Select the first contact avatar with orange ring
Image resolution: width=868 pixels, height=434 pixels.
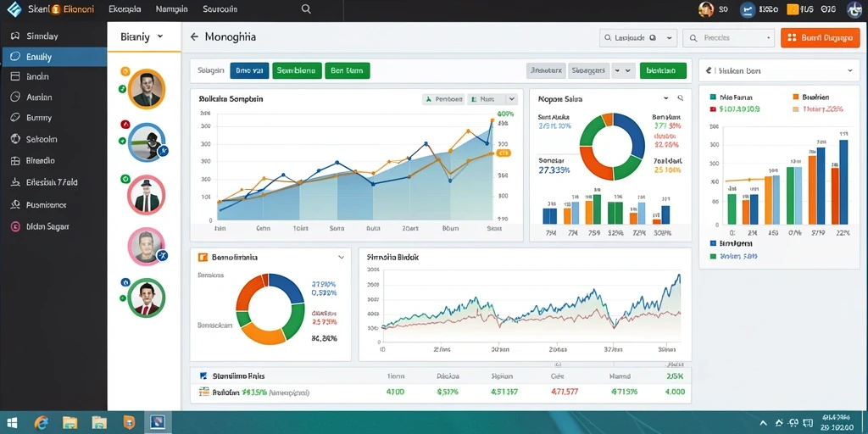coord(147,89)
